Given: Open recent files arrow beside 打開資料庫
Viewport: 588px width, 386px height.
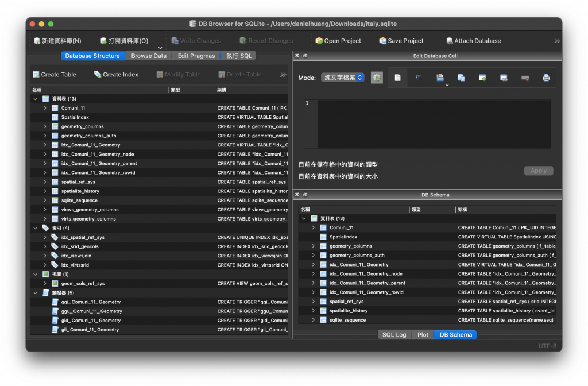Looking at the screenshot, I should coord(160,48).
